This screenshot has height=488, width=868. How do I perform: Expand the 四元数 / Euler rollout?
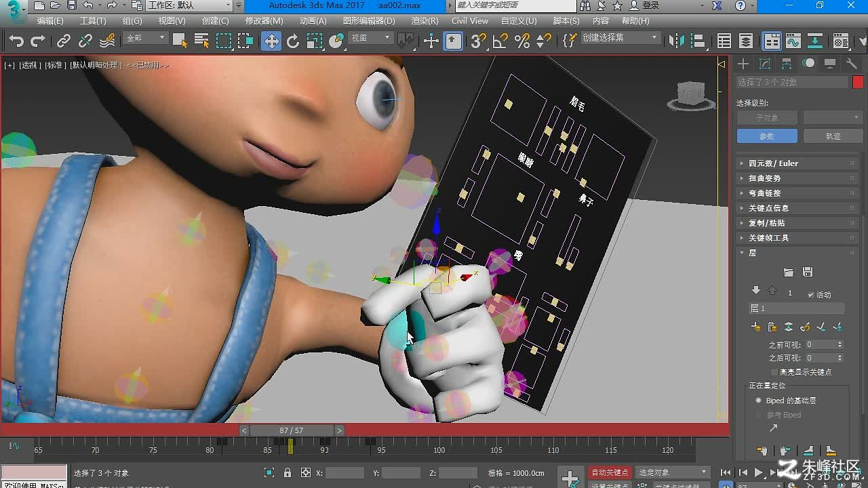click(797, 163)
